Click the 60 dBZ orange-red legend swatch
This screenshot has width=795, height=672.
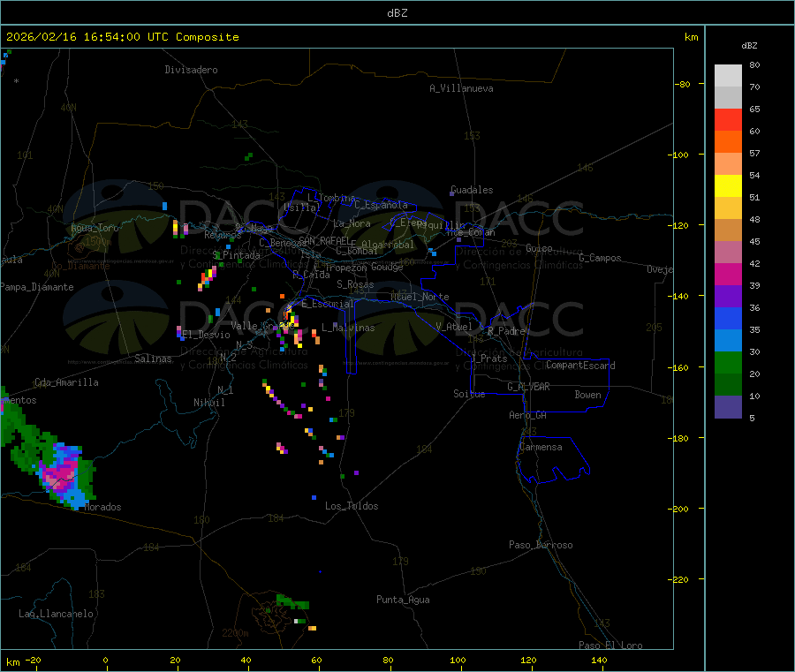pyautogui.click(x=728, y=142)
